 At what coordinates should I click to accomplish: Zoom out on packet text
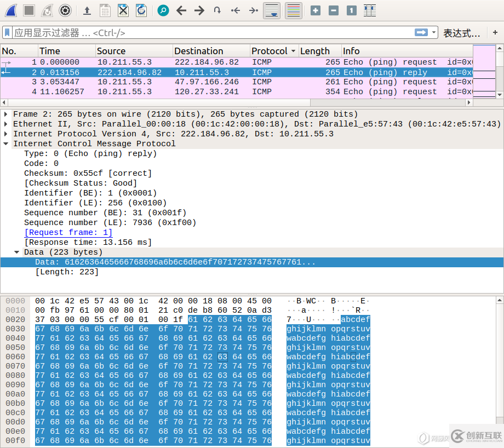click(x=334, y=10)
